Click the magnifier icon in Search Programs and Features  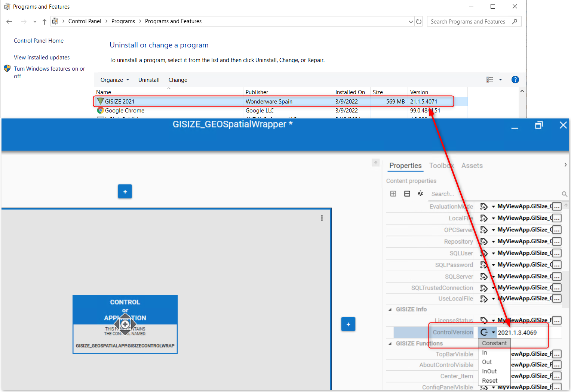[515, 22]
